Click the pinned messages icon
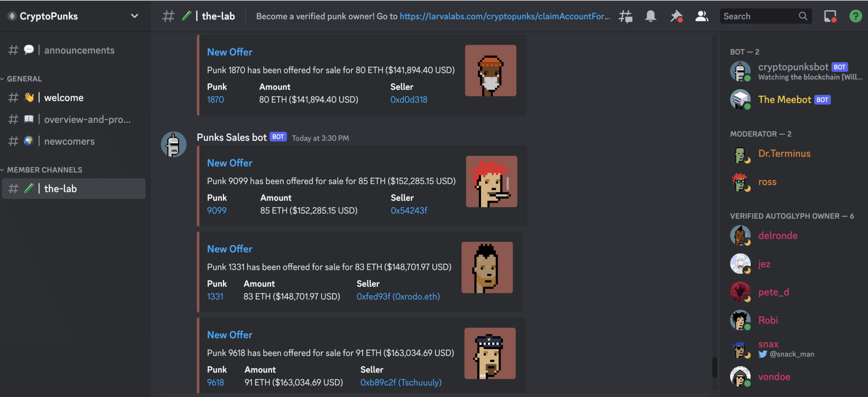Screen dimensions: 868x397 click(676, 15)
